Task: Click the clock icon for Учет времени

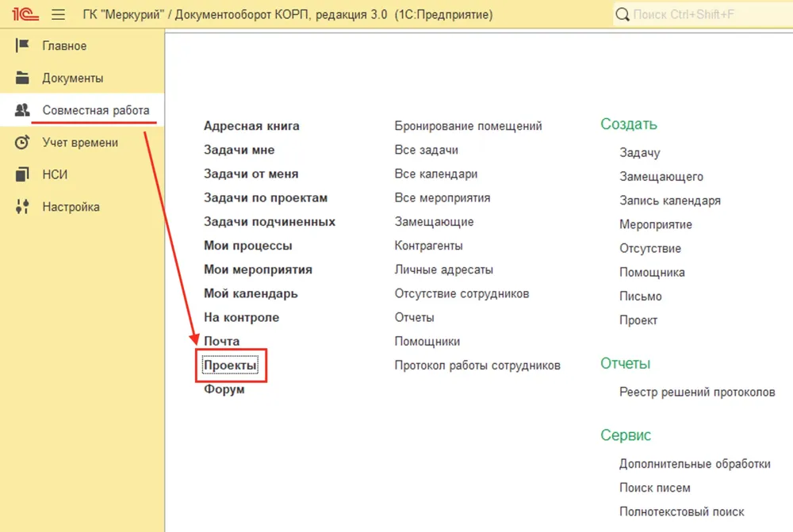Action: point(22,142)
